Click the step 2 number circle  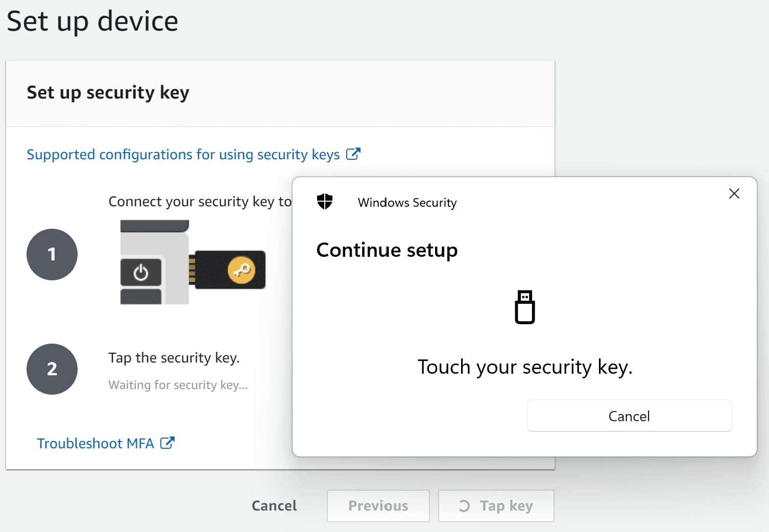[52, 369]
